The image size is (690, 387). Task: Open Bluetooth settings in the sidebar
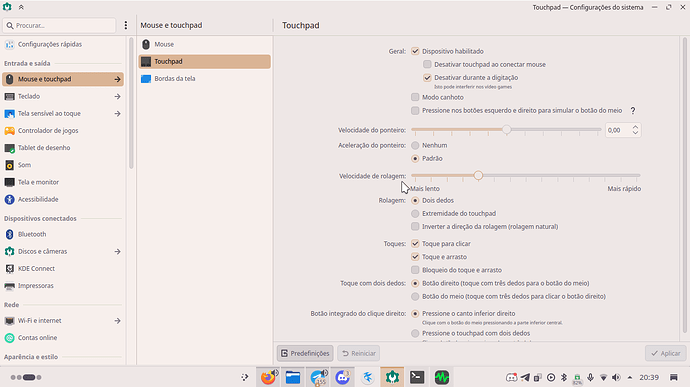(x=63, y=234)
